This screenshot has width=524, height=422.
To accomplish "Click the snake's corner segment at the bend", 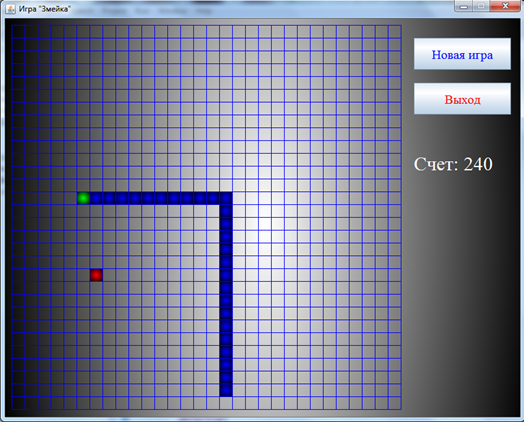I will (x=226, y=198).
